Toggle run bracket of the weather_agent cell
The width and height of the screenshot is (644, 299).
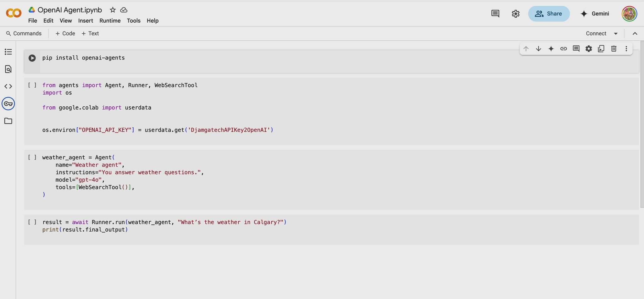(32, 157)
